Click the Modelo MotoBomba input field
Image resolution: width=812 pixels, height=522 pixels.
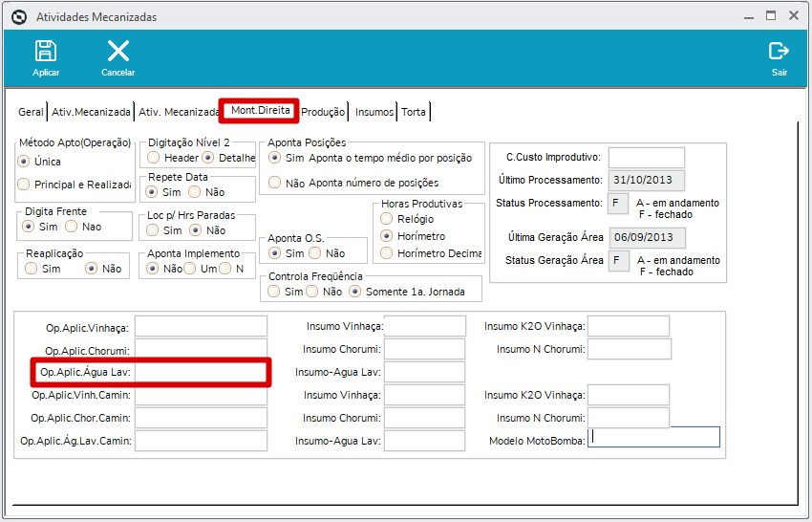[x=653, y=437]
